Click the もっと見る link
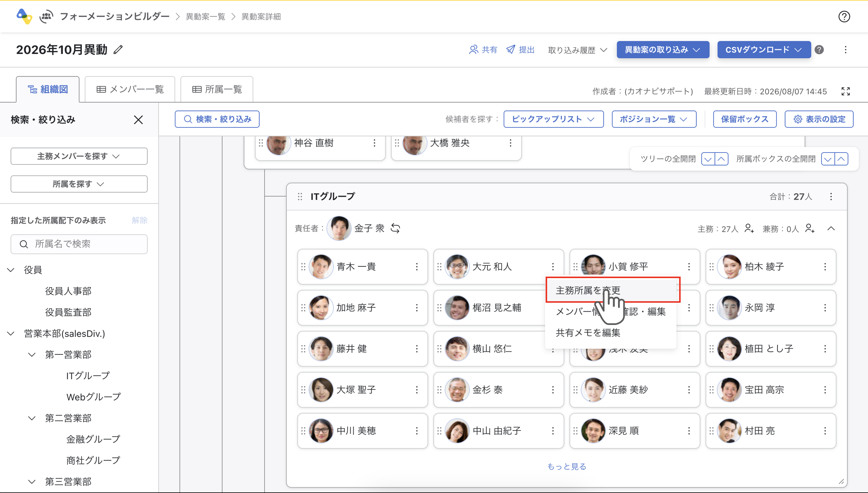 pos(567,467)
